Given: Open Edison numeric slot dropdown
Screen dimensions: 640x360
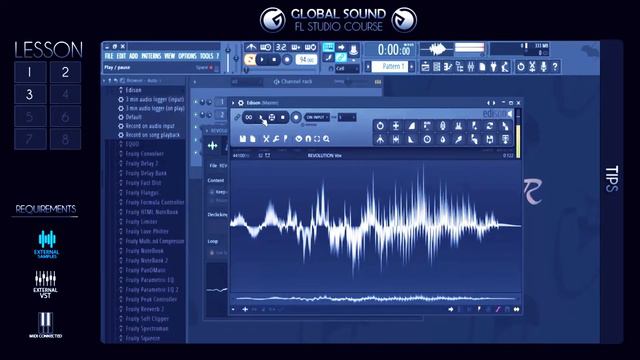Looking at the screenshot, I should [347, 118].
